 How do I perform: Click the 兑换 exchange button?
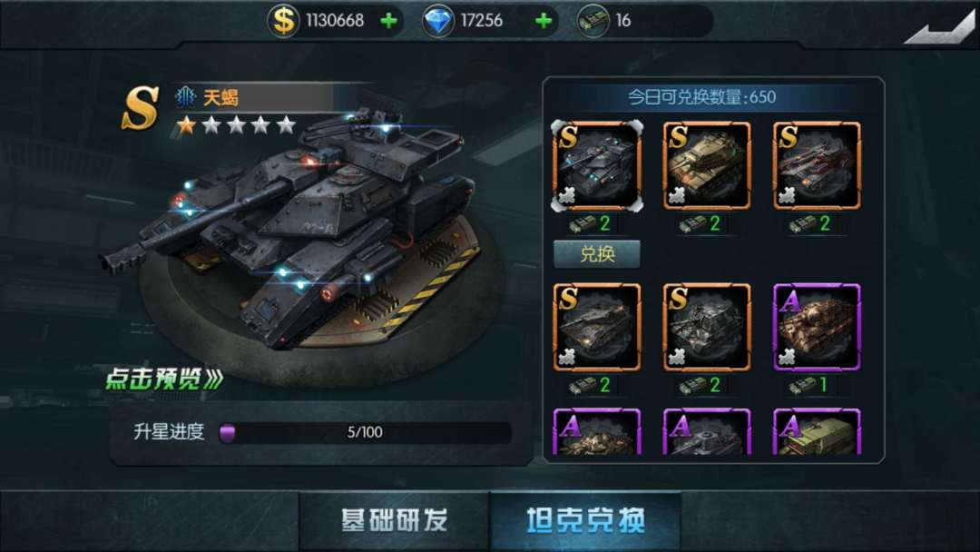(x=597, y=254)
